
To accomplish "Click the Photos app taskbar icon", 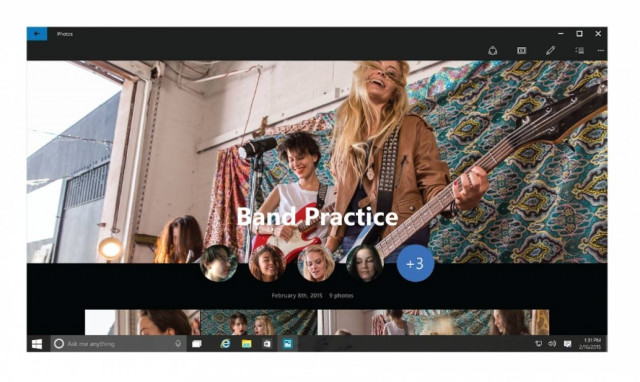I will tap(287, 344).
